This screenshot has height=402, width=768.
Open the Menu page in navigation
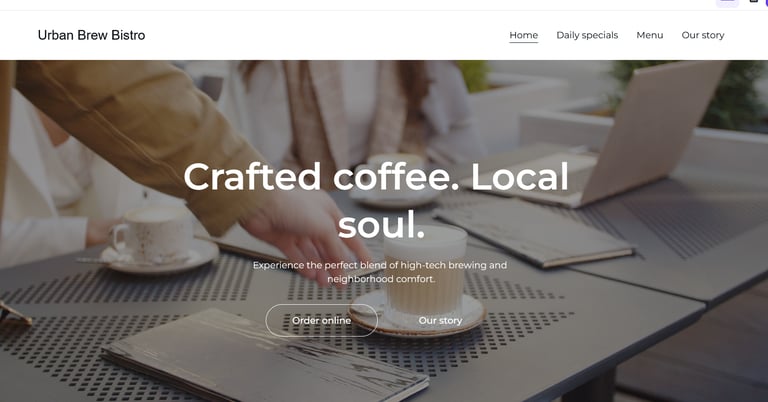coord(649,35)
